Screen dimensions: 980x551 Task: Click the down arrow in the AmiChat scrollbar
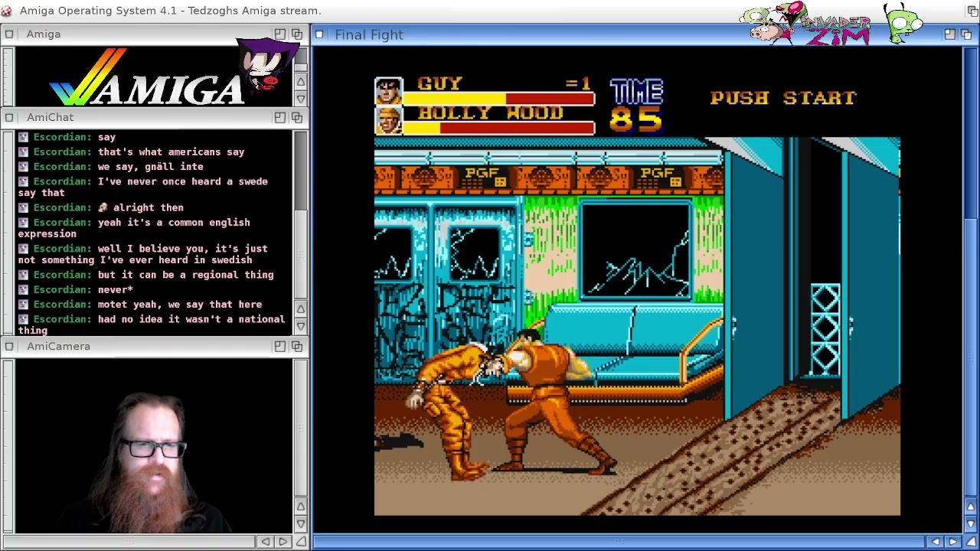pyautogui.click(x=301, y=326)
